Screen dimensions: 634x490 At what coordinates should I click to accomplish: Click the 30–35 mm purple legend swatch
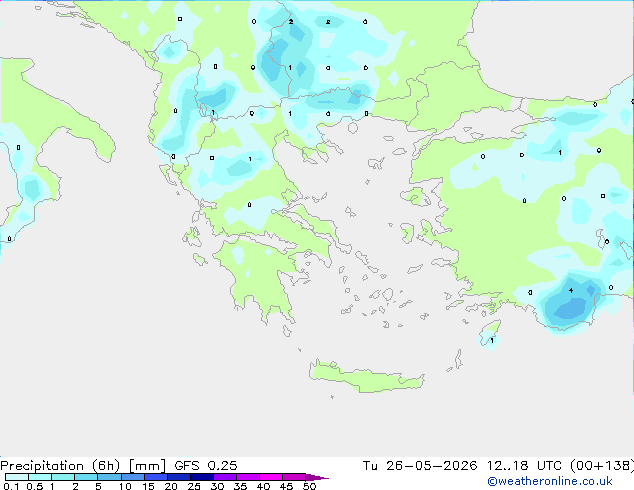click(225, 477)
